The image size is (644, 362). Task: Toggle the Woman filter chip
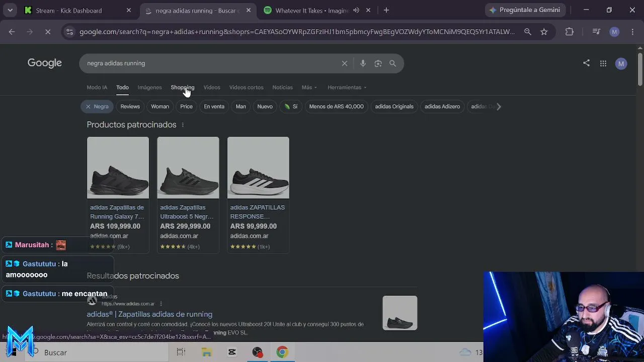coord(160,107)
